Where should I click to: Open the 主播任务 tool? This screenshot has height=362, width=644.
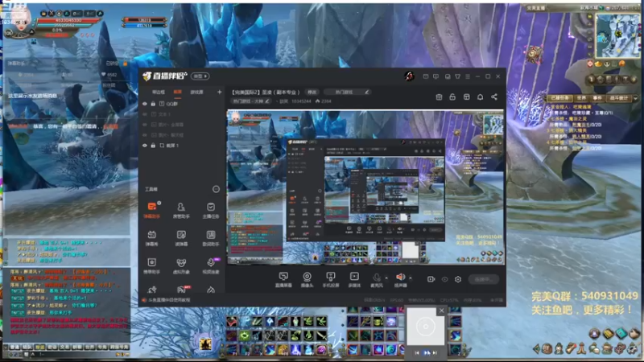tap(211, 210)
